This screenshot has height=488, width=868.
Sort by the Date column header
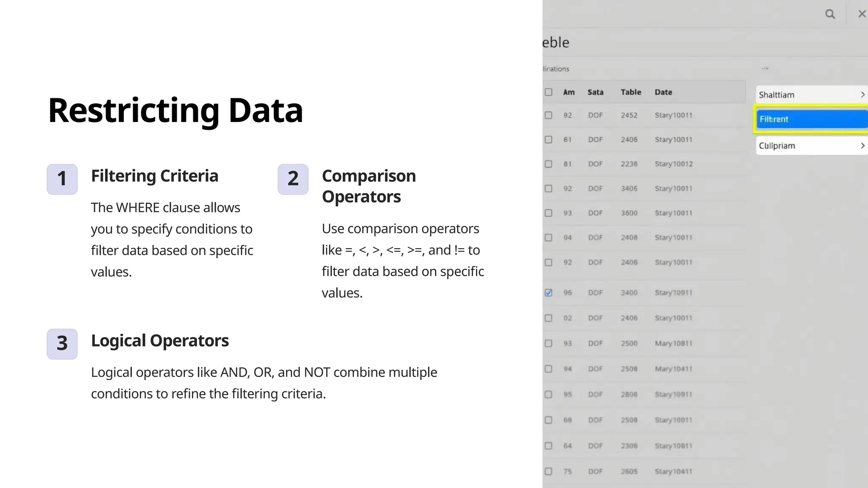coord(663,92)
